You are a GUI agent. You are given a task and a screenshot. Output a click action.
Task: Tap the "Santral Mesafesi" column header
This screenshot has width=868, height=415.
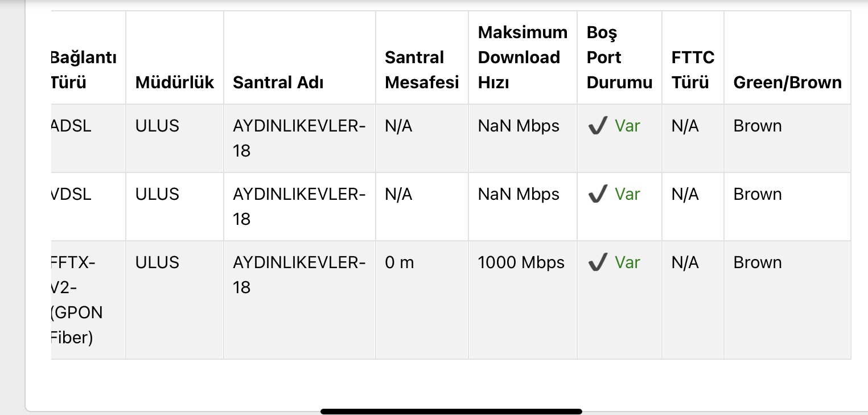click(421, 70)
